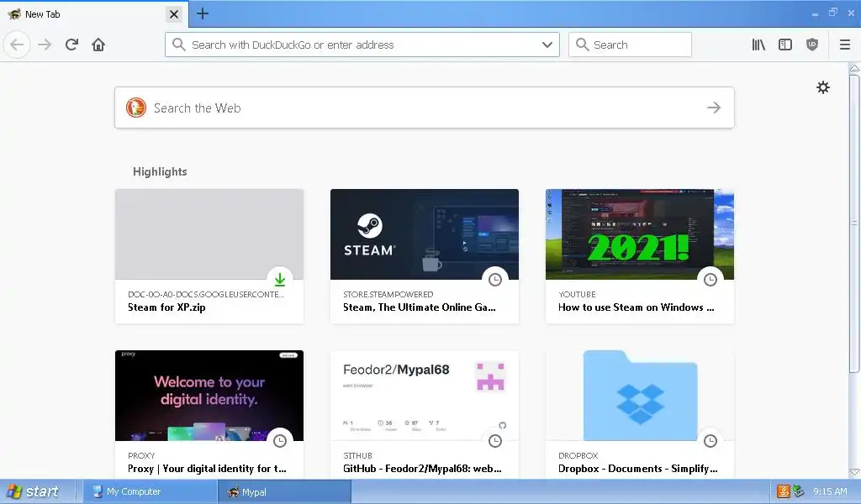Viewport: 861px width, 504px height.
Task: Open the home page button
Action: click(x=98, y=45)
